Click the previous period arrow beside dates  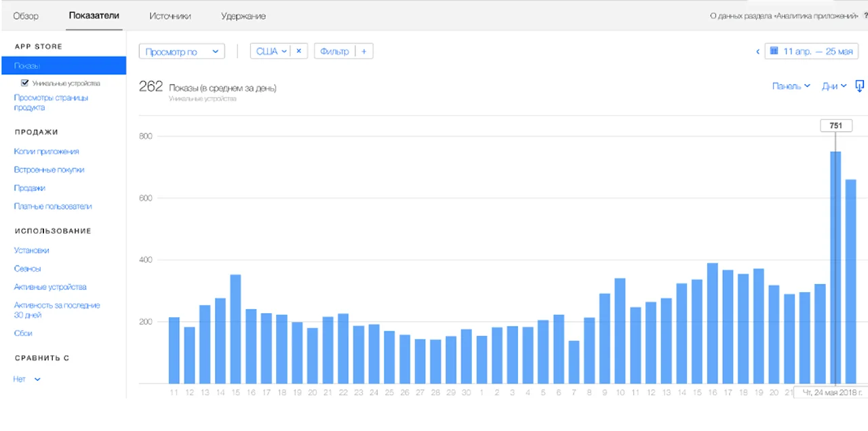[757, 52]
